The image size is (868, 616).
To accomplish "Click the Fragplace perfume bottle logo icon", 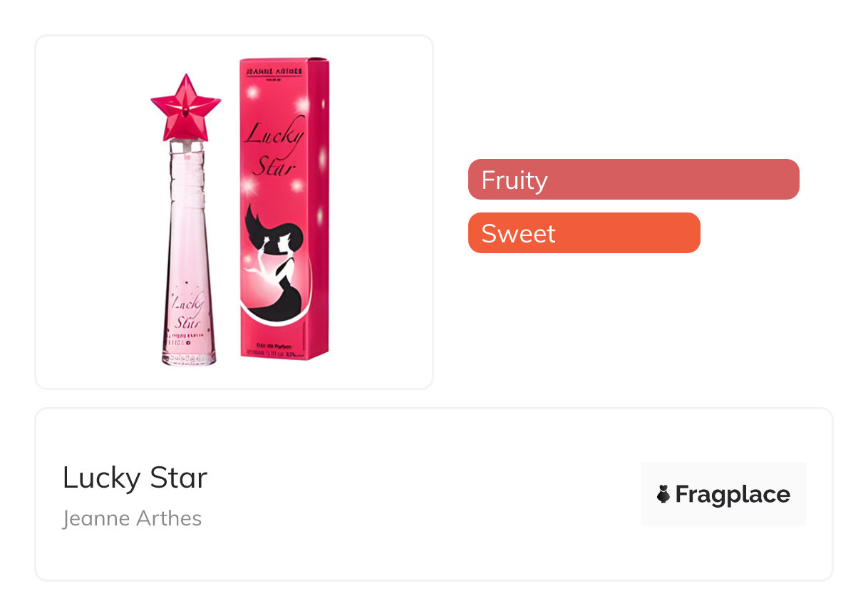I will point(663,494).
